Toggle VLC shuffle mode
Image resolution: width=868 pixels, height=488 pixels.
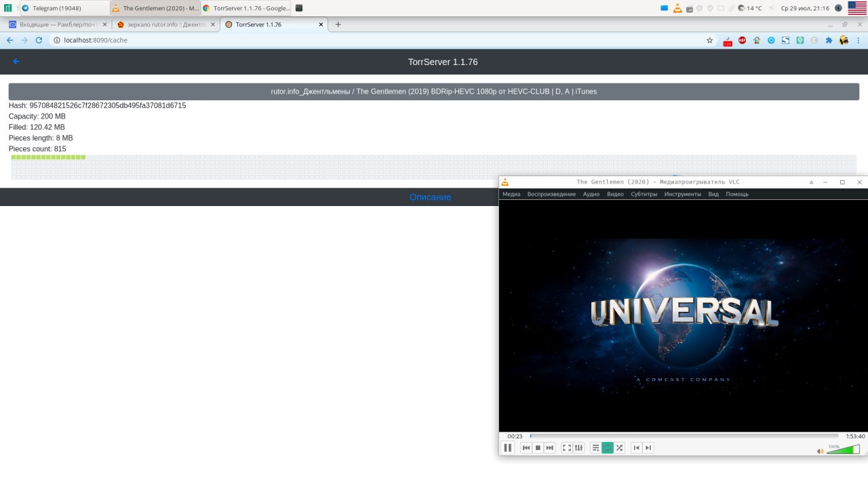(x=619, y=448)
